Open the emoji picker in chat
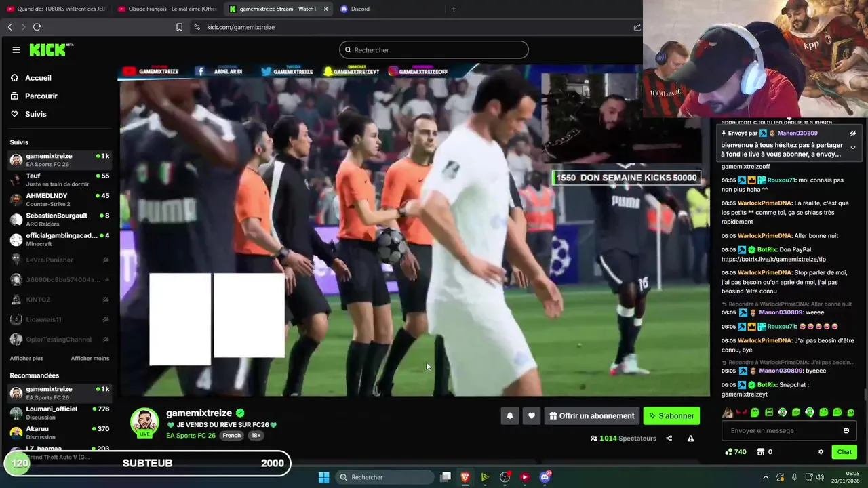868x488 pixels. point(846,430)
